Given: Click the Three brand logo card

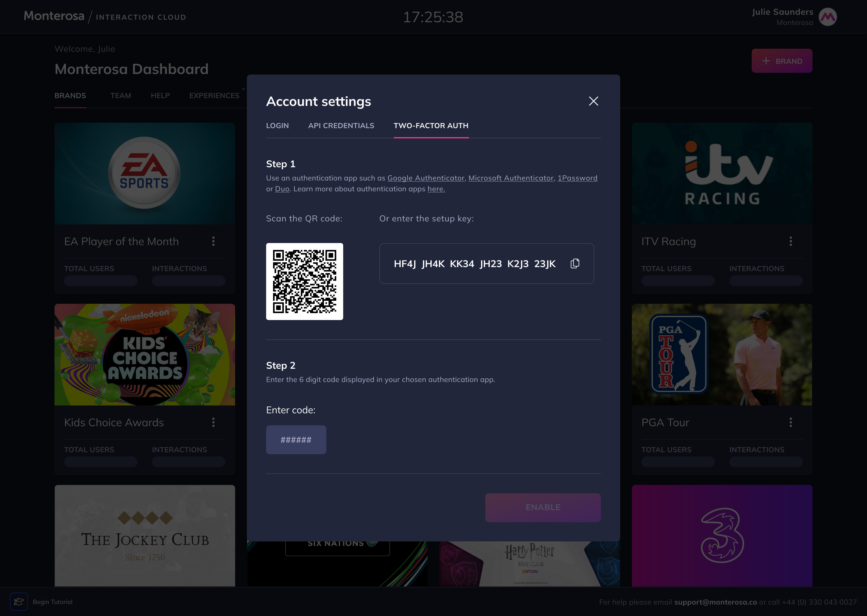Looking at the screenshot, I should (722, 536).
